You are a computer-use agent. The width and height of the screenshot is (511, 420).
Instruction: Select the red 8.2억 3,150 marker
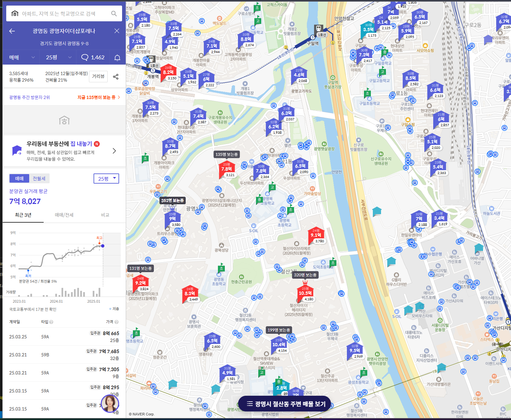click(168, 72)
